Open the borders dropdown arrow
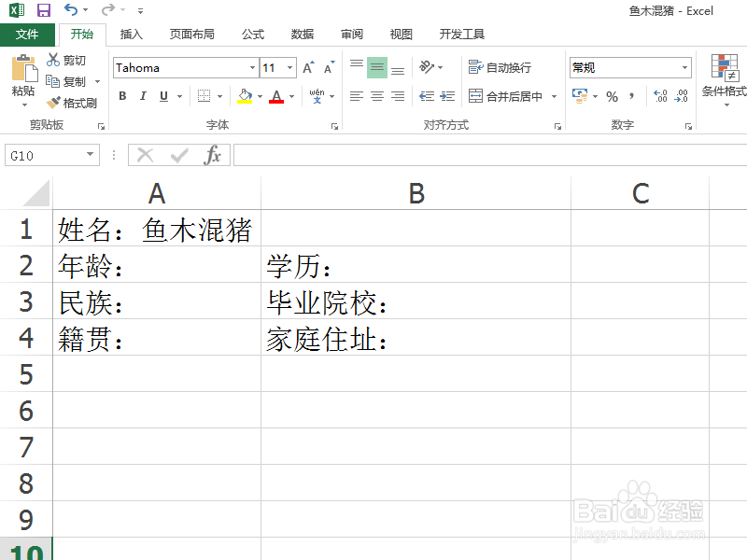747x560 pixels. (x=219, y=97)
